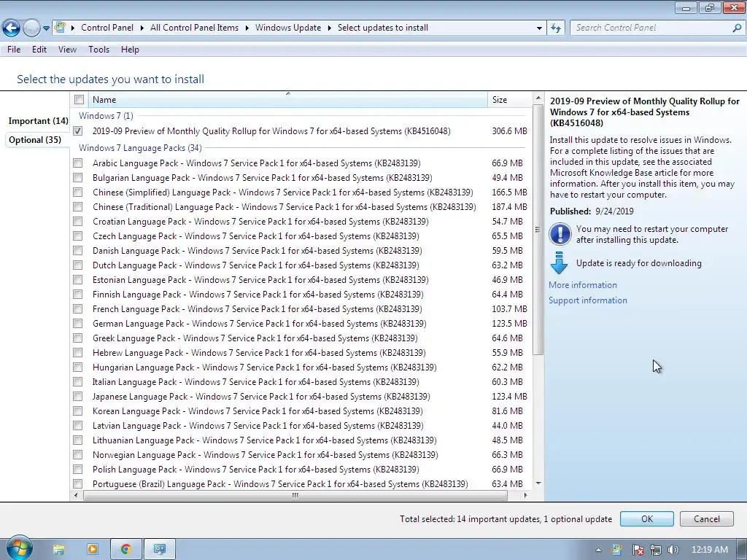
Task: Click All Control Panel Items breadcrumb
Action: pyautogui.click(x=194, y=28)
